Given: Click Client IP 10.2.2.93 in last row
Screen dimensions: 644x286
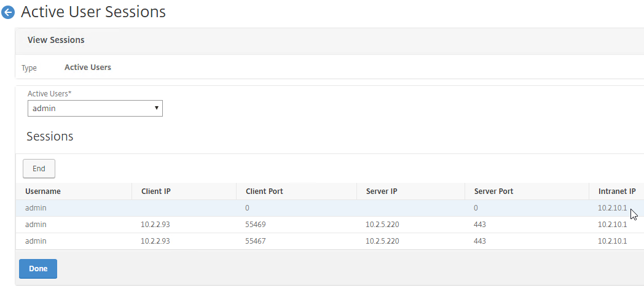Looking at the screenshot, I should click(x=155, y=241).
